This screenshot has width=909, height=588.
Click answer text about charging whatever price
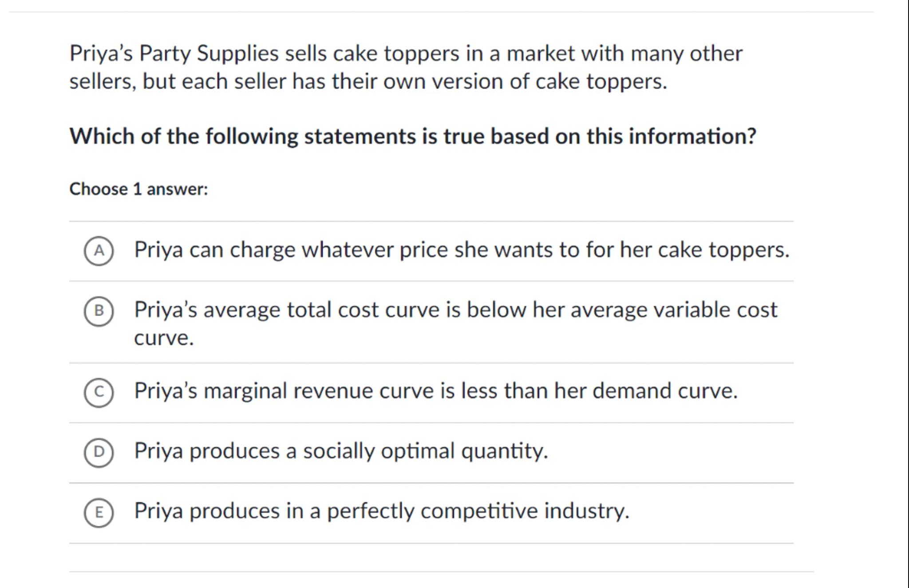click(x=462, y=250)
